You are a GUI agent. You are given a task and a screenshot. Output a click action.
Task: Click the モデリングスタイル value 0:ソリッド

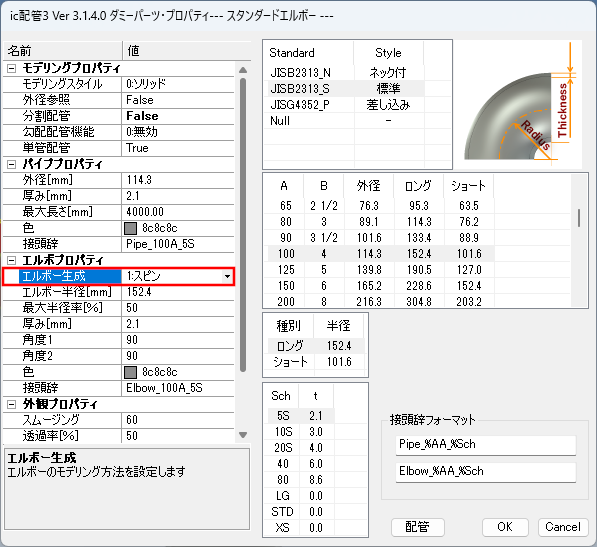(178, 84)
